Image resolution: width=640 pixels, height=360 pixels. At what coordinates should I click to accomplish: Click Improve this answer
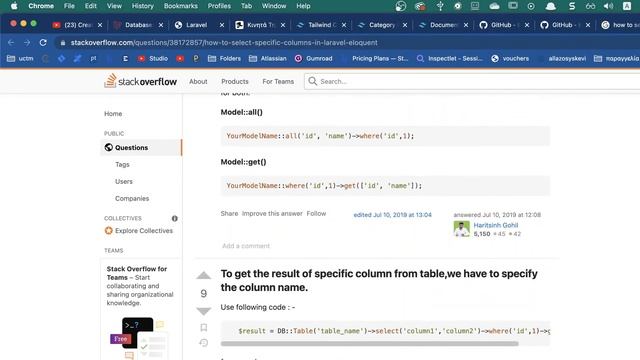[272, 213]
